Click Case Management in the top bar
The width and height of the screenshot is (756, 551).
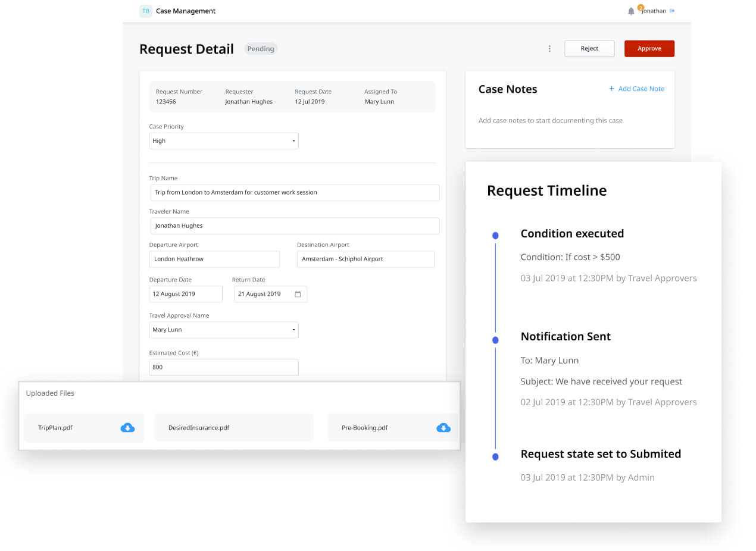185,11
